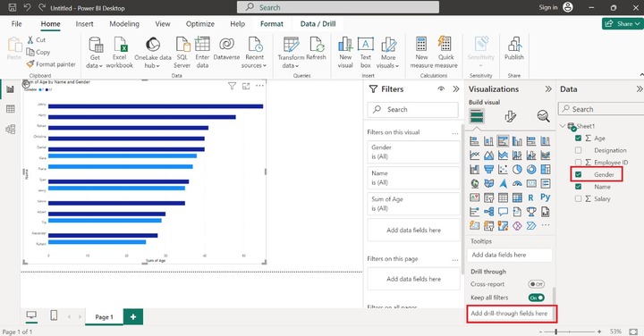
Task: Click the Filters pane Search box
Action: (412, 110)
